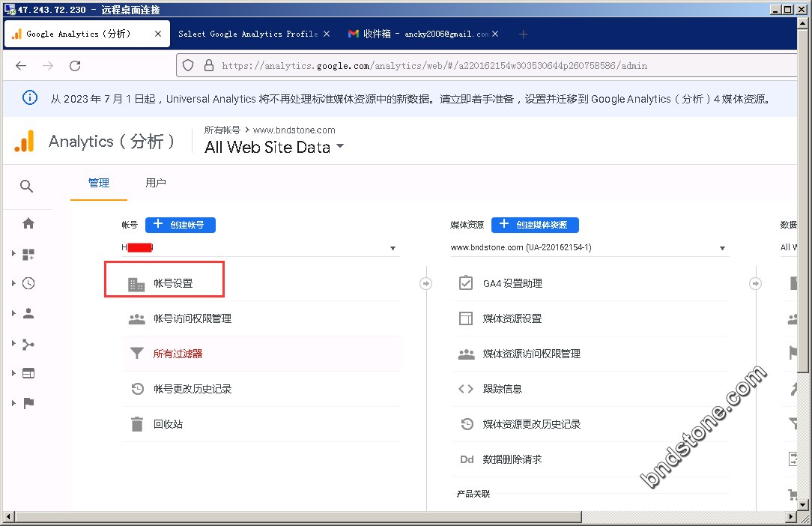This screenshot has width=812, height=526.
Task: Click the filter funnel icon for 所有过滤器
Action: click(137, 354)
